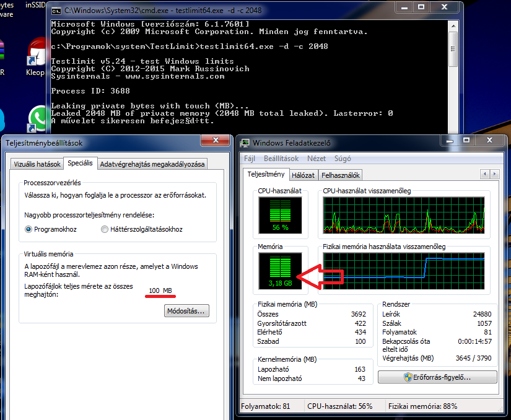Open the Beállítások menu

point(281,159)
